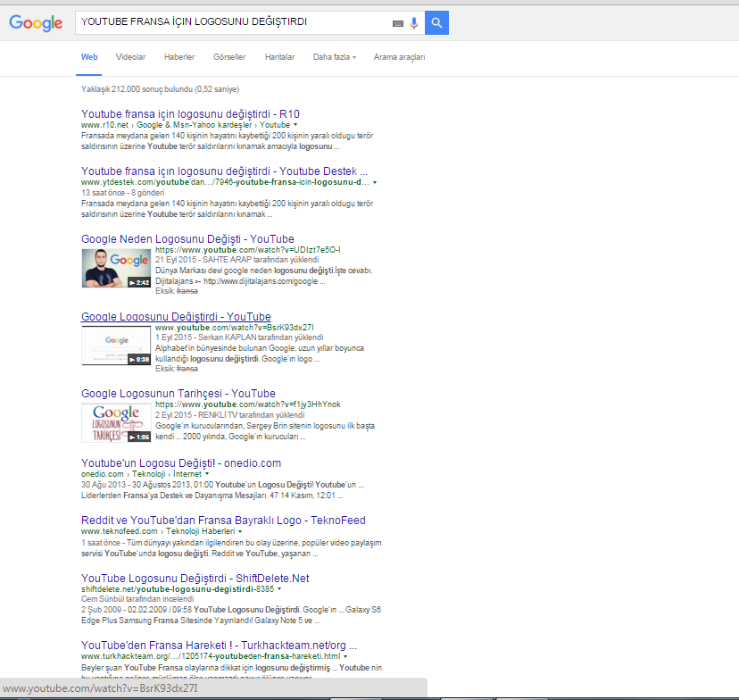739x700 pixels.
Task: Open the Haritalar tab
Action: pyautogui.click(x=279, y=57)
